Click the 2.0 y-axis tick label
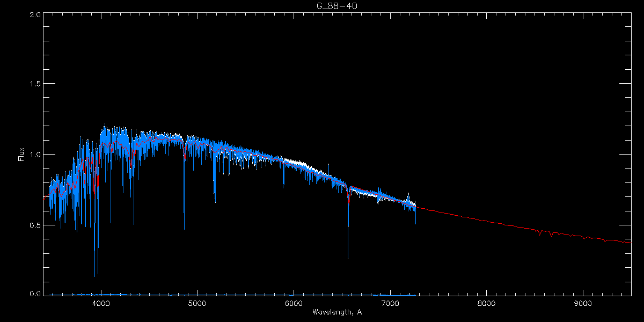 coord(35,15)
